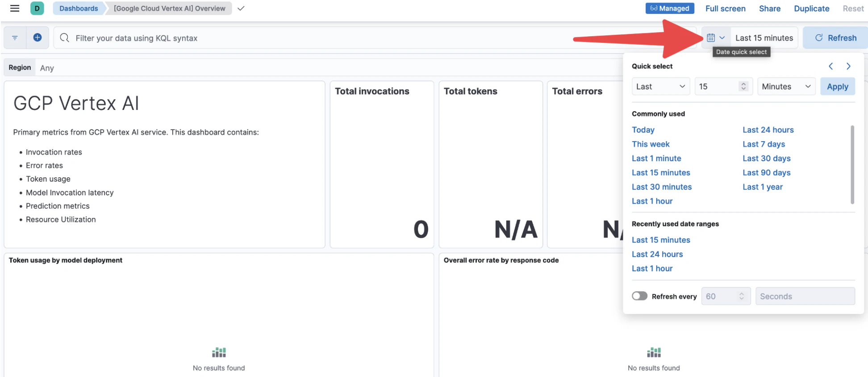Click the Refresh button

[835, 38]
